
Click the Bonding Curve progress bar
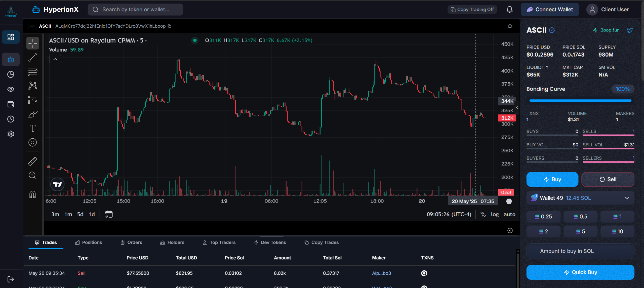(x=580, y=101)
